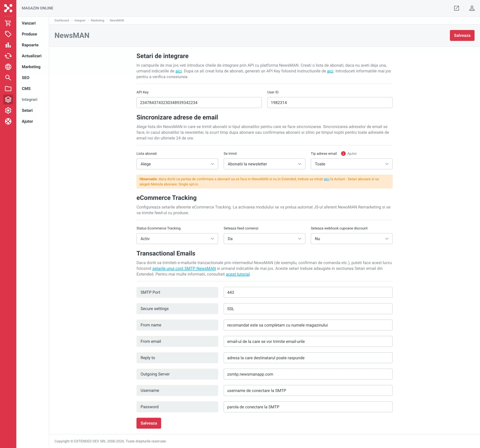The image size is (480, 448).
Task: Open the 'acest tutorial' link
Action: (x=237, y=274)
